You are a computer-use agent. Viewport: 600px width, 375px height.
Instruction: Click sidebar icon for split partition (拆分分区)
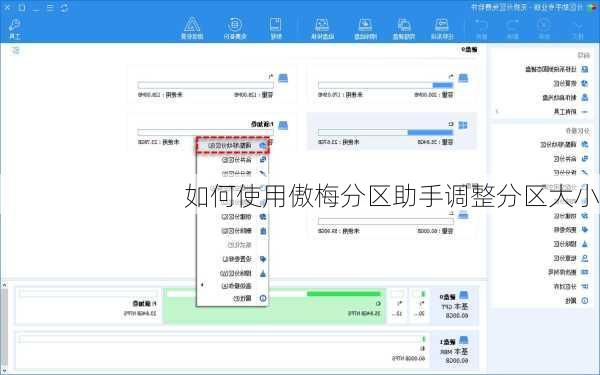pyautogui.click(x=585, y=172)
